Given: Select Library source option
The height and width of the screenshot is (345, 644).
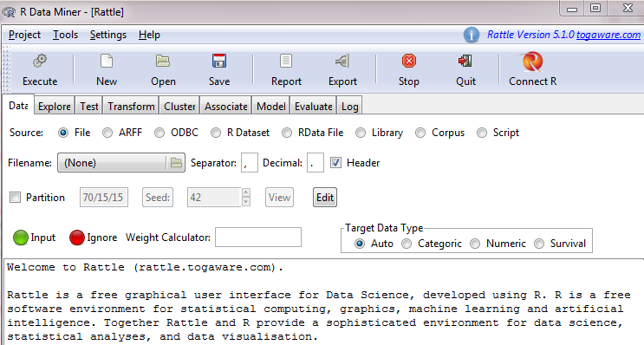Looking at the screenshot, I should click(361, 133).
